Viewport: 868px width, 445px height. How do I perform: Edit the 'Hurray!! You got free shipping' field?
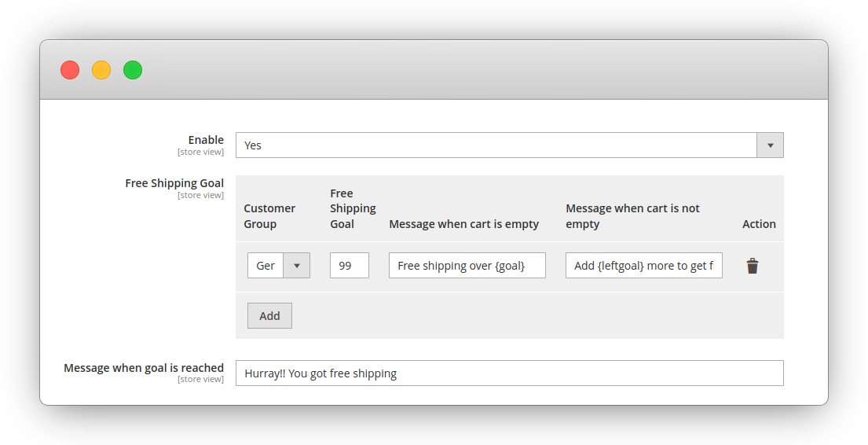coord(509,373)
